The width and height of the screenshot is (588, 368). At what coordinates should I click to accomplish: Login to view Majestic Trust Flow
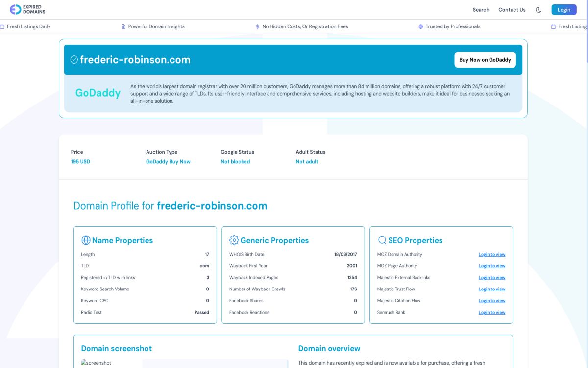pyautogui.click(x=491, y=289)
